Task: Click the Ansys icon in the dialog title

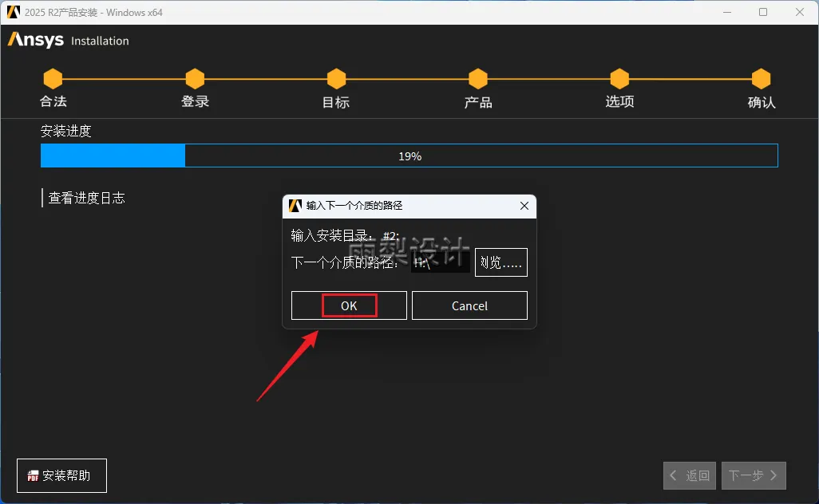Action: (x=295, y=206)
